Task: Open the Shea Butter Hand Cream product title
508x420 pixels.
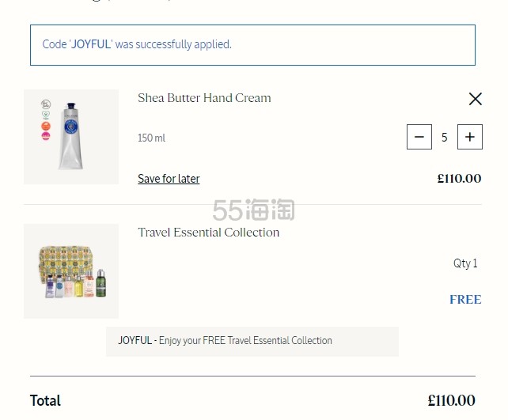Action: (204, 98)
